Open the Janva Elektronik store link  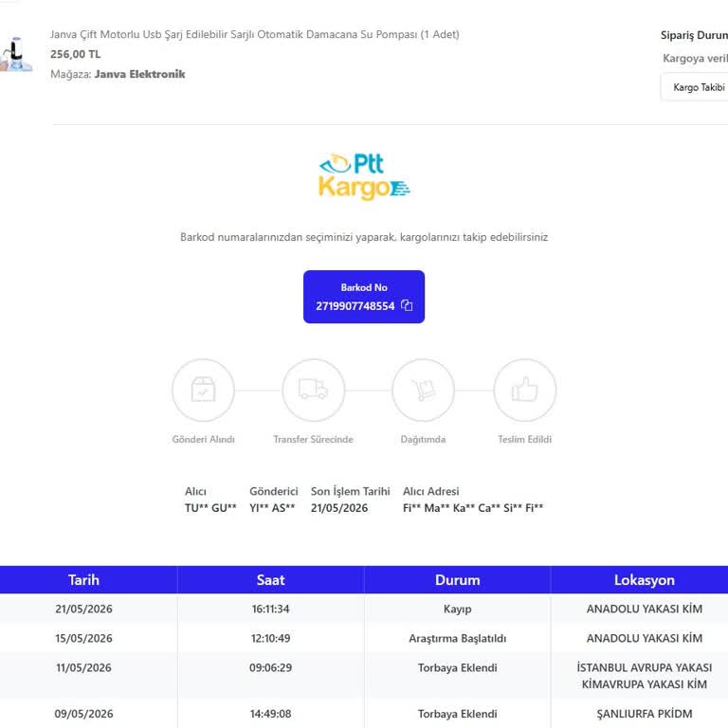click(139, 74)
